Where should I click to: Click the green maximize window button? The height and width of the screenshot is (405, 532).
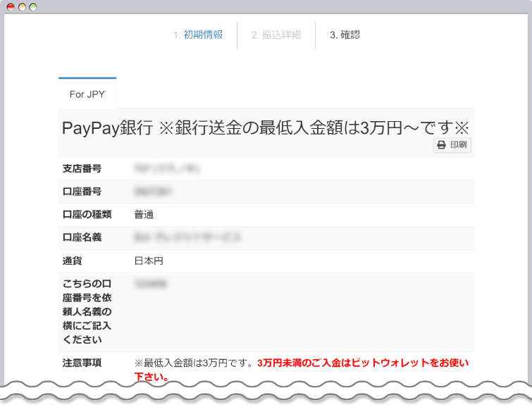pyautogui.click(x=33, y=7)
